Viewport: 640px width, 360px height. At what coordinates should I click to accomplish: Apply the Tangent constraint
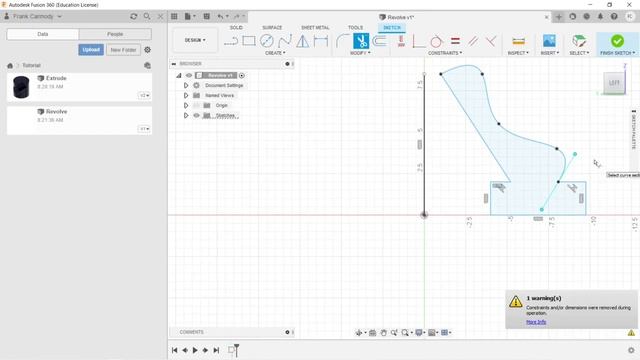point(436,41)
